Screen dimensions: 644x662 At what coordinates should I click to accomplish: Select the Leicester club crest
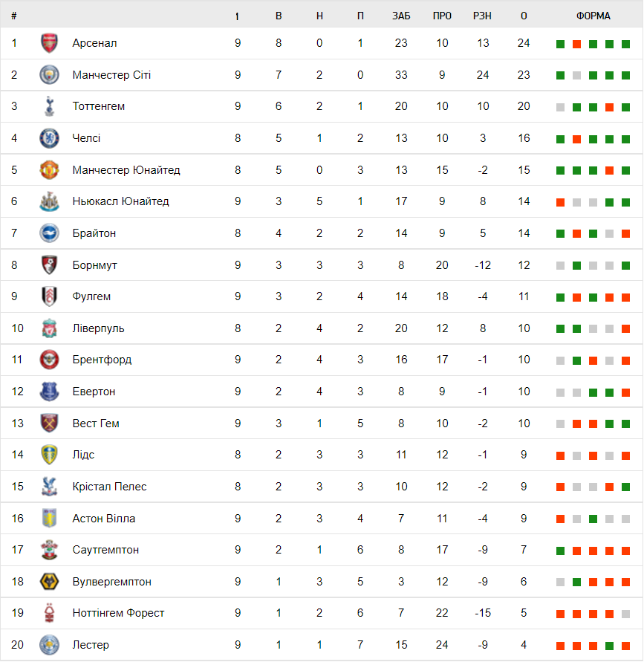point(49,645)
